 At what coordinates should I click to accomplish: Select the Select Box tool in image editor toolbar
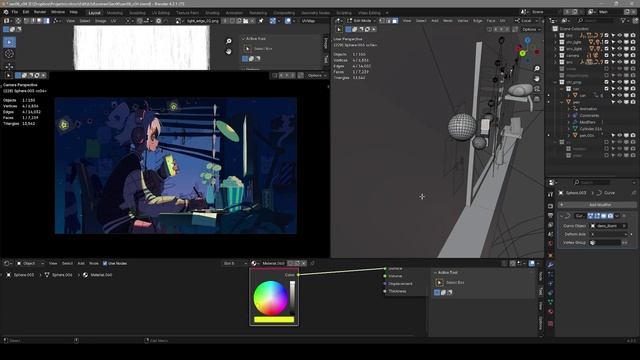(9, 42)
